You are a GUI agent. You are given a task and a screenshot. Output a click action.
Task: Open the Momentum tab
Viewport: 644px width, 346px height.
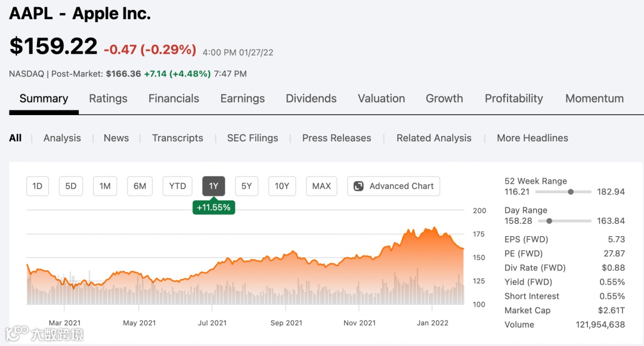(x=594, y=98)
